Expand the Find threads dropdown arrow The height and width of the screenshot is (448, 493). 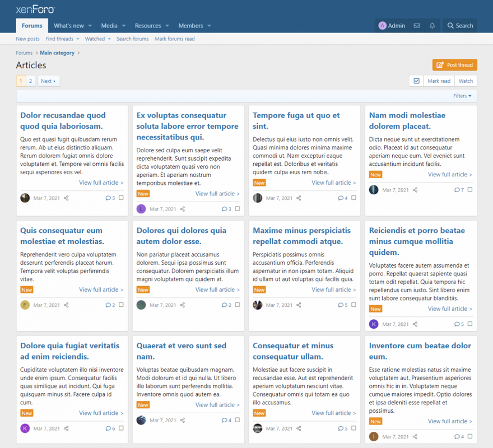(x=78, y=39)
